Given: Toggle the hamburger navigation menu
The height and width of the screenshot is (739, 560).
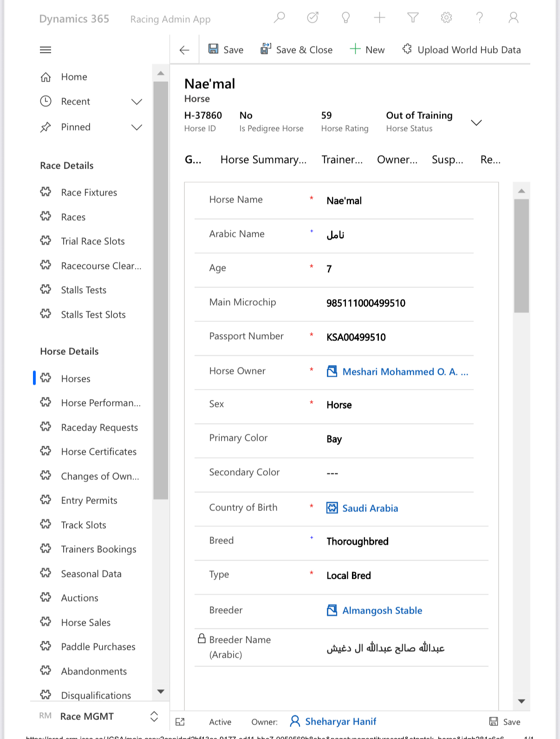Looking at the screenshot, I should pyautogui.click(x=46, y=50).
